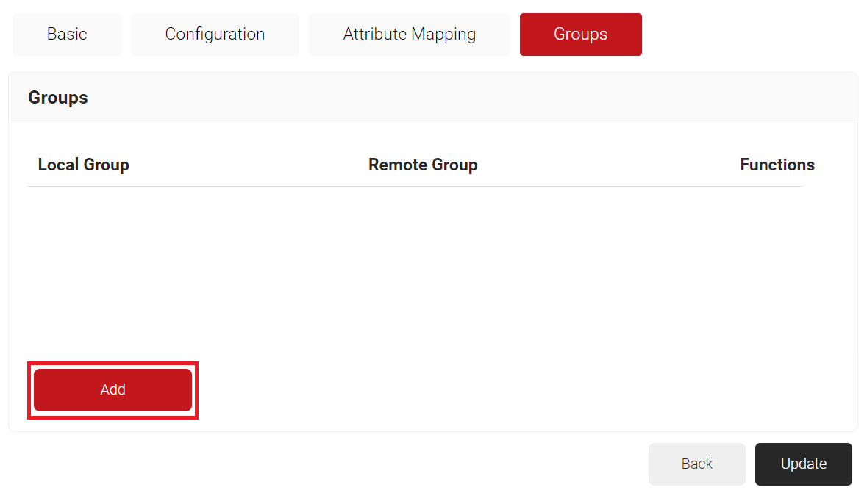The height and width of the screenshot is (504, 867).
Task: Navigate to Basic settings
Action: click(x=67, y=35)
